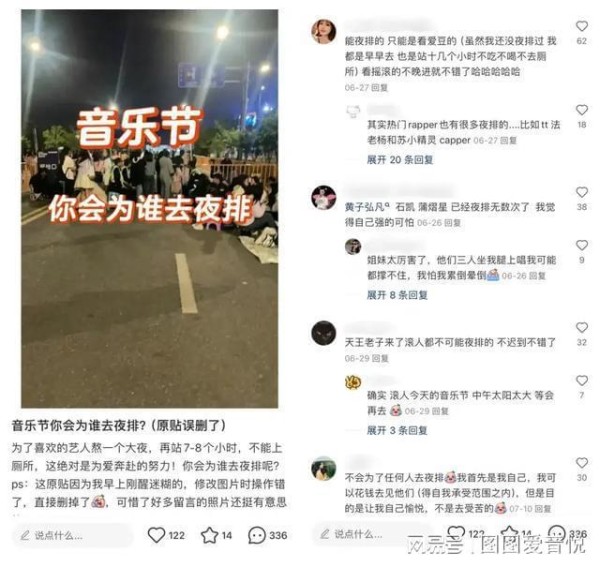Like the 确实 滚人 reply heart
Image resolution: width=600 pixels, height=567 pixels.
coord(582,381)
